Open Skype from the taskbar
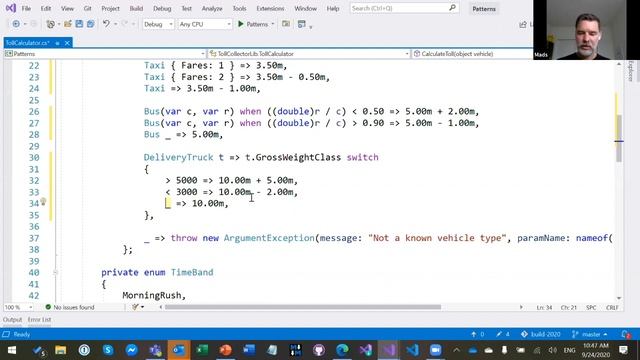Screen dimensions: 640x360 click(x=108, y=350)
